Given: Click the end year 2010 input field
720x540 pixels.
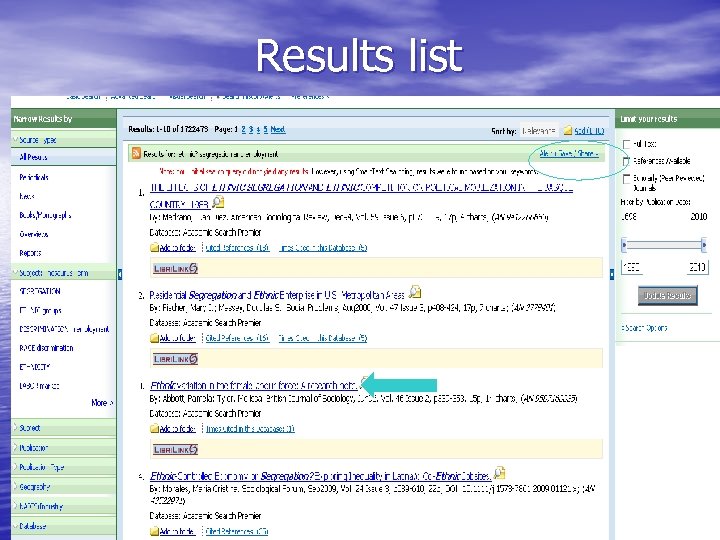Looking at the screenshot, I should [x=698, y=267].
